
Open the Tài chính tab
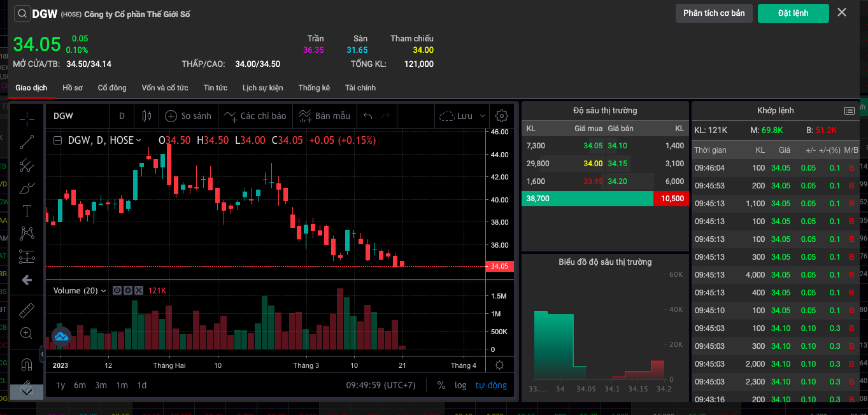[x=360, y=88]
